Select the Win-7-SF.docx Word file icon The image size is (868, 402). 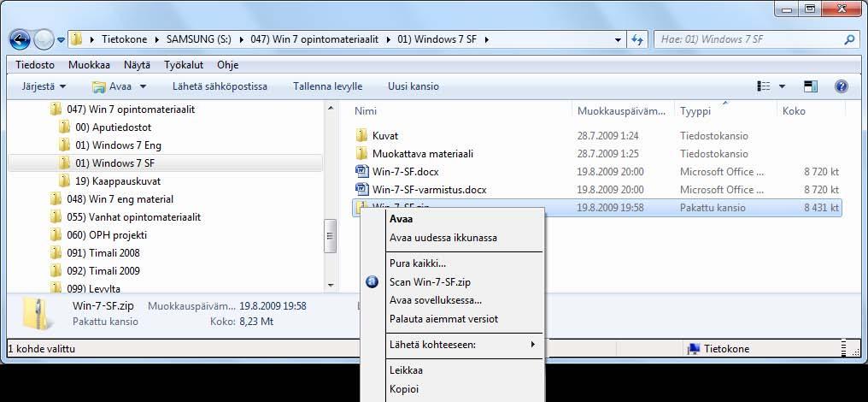(362, 171)
